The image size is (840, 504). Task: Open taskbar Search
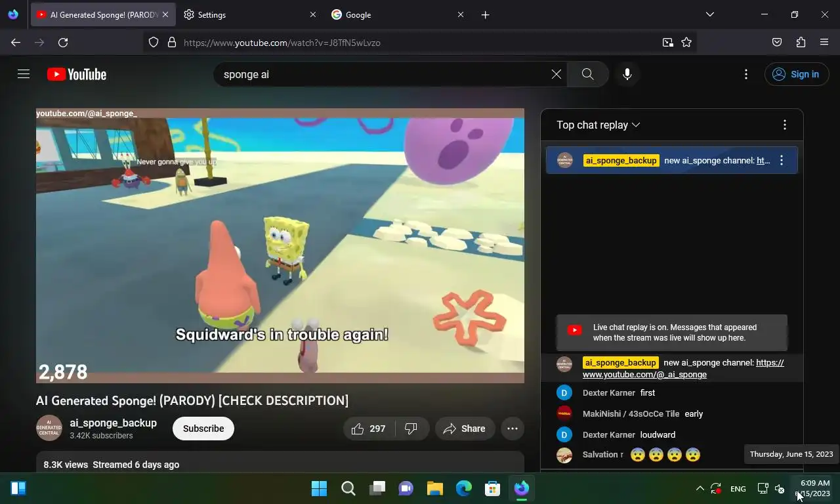point(348,488)
